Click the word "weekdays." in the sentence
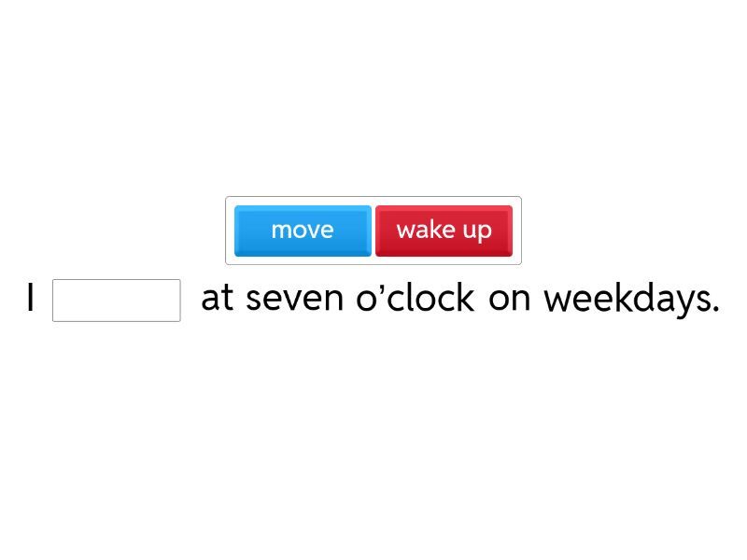This screenshot has width=747, height=560. click(631, 299)
